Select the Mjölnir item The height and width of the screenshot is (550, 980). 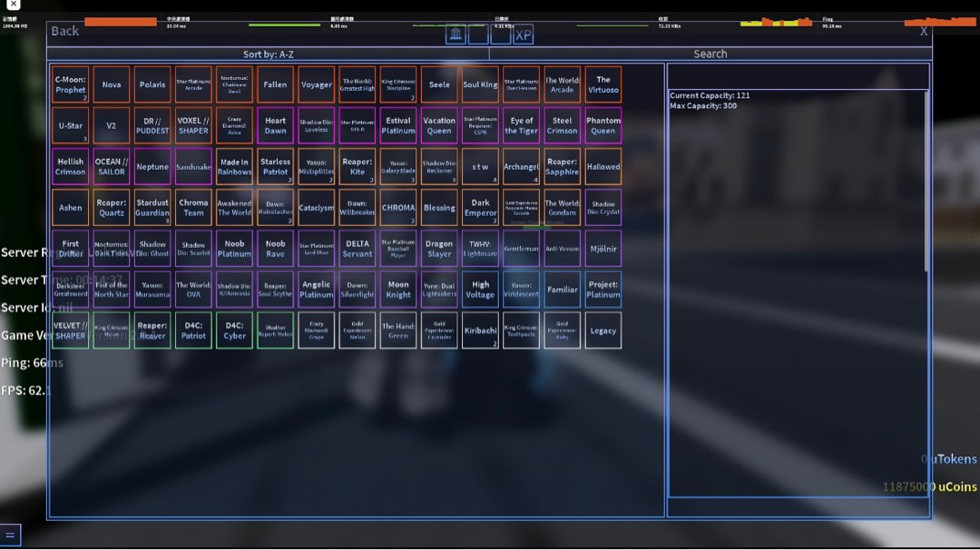603,249
